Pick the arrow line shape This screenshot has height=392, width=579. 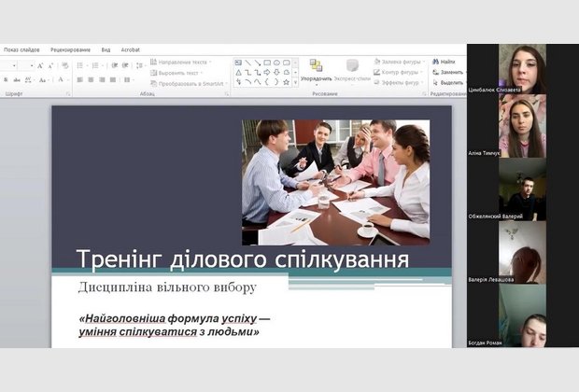click(258, 63)
